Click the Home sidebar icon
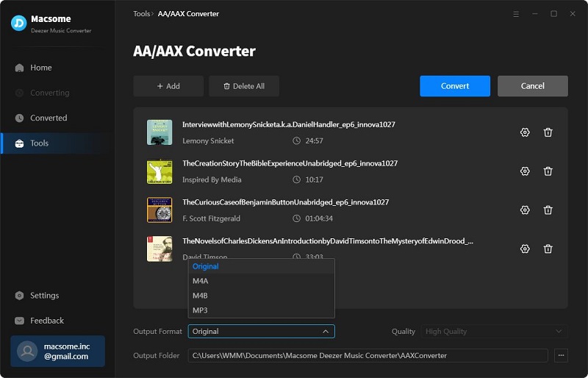 pyautogui.click(x=19, y=68)
